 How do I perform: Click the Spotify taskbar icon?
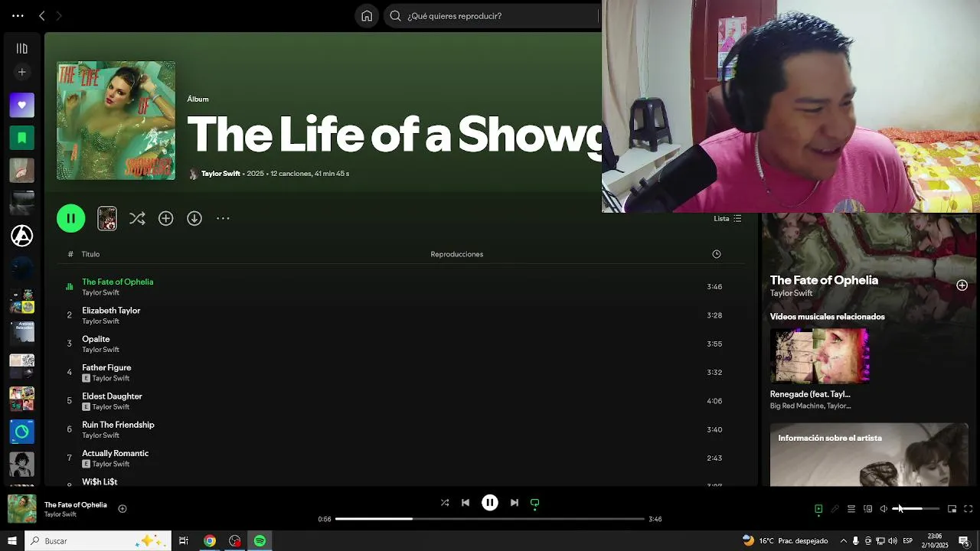260,541
